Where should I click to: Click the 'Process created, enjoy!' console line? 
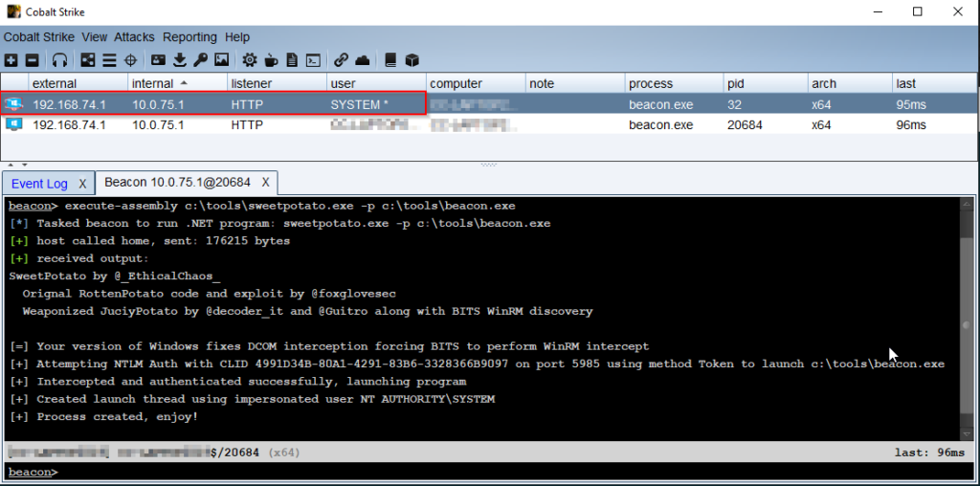click(x=103, y=416)
